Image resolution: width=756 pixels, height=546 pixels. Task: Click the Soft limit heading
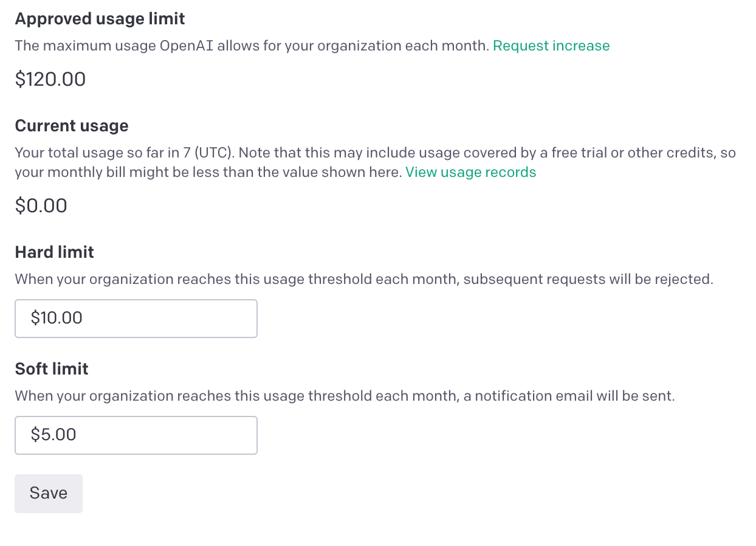tap(52, 368)
